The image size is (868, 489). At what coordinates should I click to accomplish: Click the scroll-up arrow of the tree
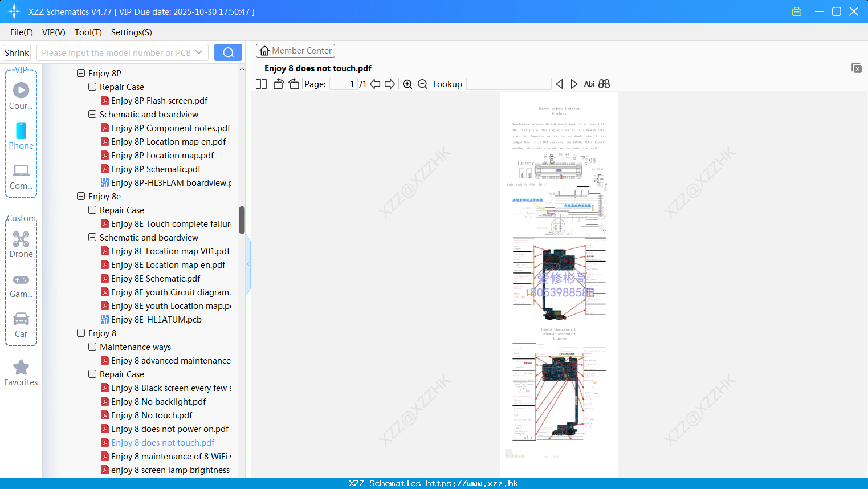[x=242, y=69]
